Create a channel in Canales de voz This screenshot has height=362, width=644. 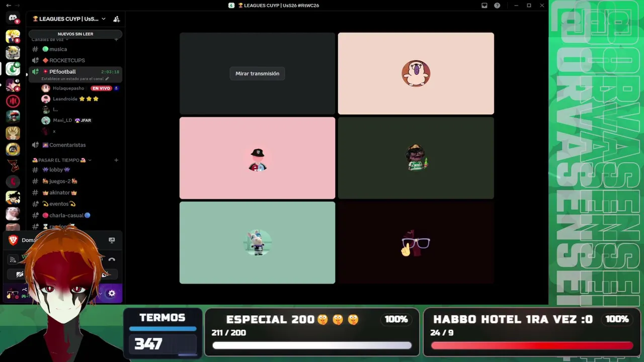coord(116,39)
